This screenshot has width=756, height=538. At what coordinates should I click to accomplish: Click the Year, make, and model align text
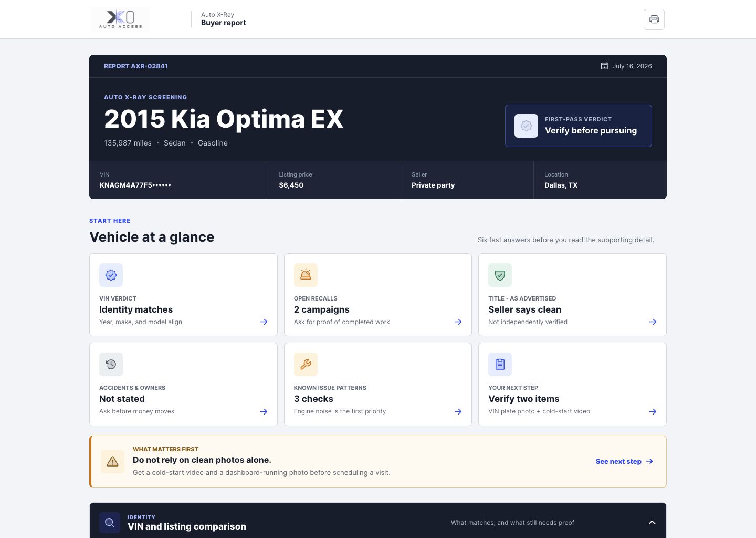141,322
